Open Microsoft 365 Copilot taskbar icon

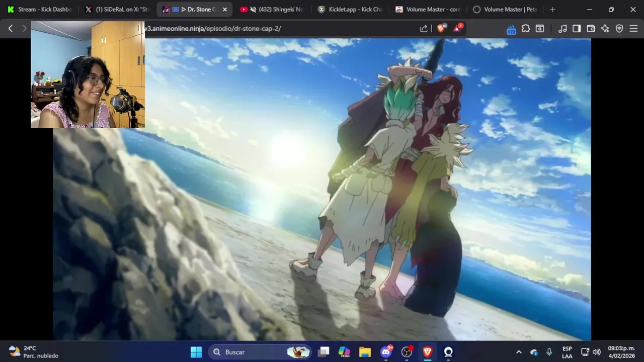(x=344, y=352)
